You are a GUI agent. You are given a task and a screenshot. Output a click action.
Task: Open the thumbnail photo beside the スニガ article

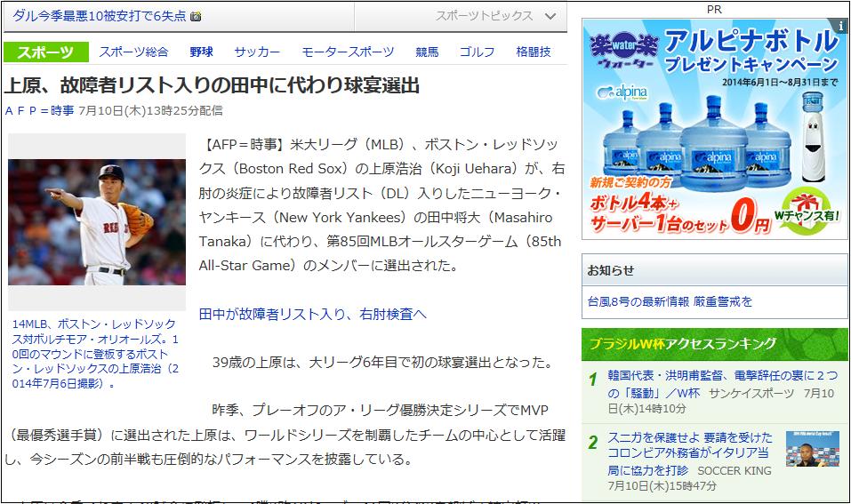point(813,449)
